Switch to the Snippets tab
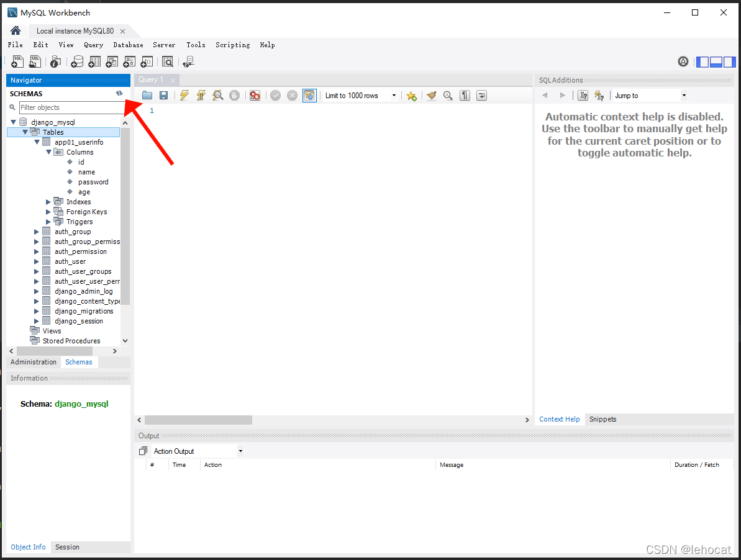741x560 pixels. tap(602, 419)
